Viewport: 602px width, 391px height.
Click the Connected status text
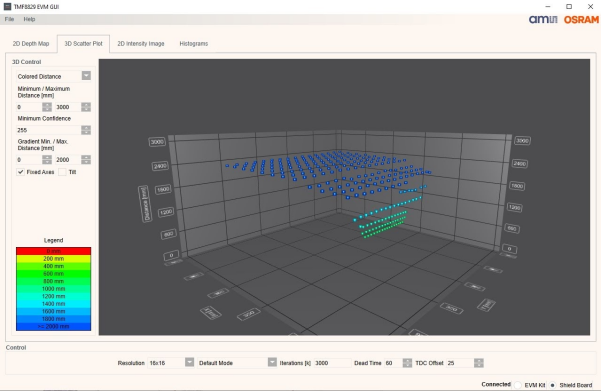point(496,384)
